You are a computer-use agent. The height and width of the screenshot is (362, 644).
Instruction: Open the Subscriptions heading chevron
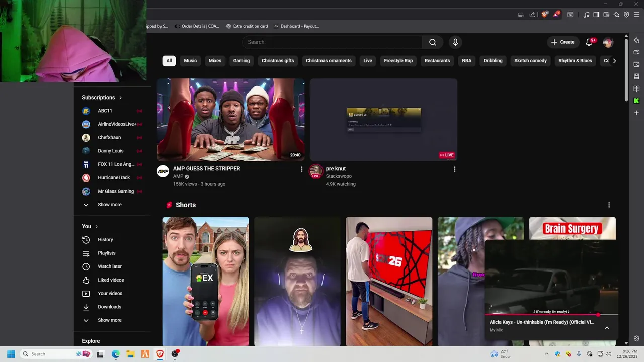(120, 98)
